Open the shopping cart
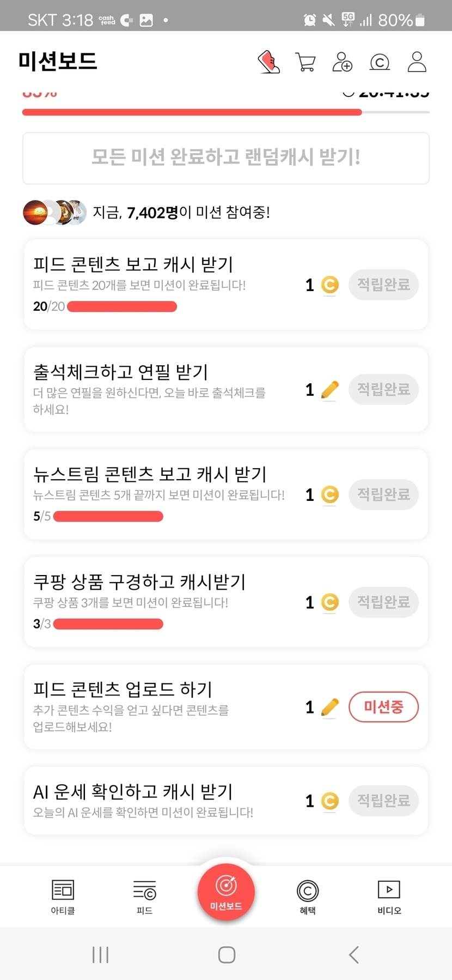 [306, 62]
